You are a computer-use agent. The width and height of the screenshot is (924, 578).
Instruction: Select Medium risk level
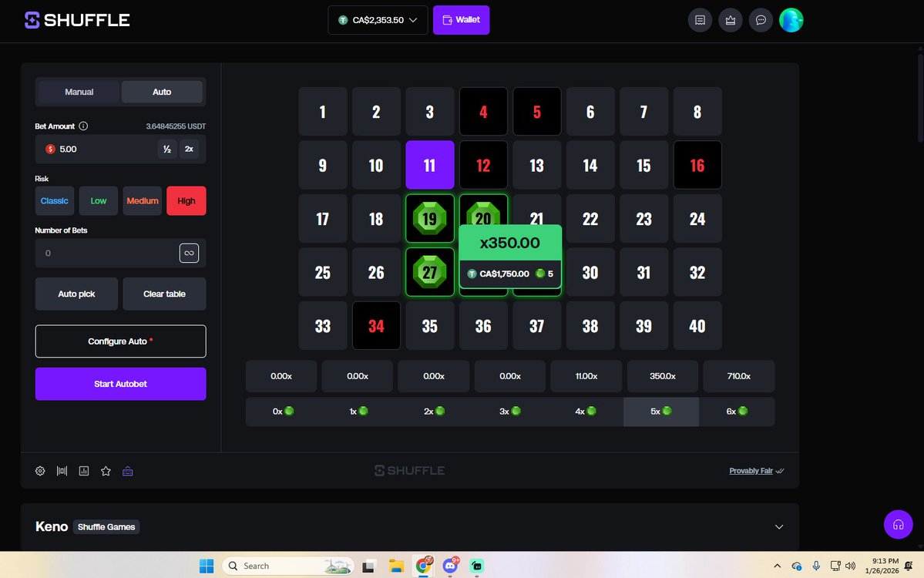(142, 201)
